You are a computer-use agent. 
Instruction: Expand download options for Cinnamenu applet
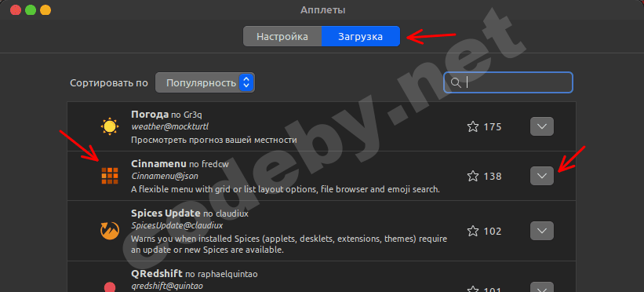click(x=542, y=176)
